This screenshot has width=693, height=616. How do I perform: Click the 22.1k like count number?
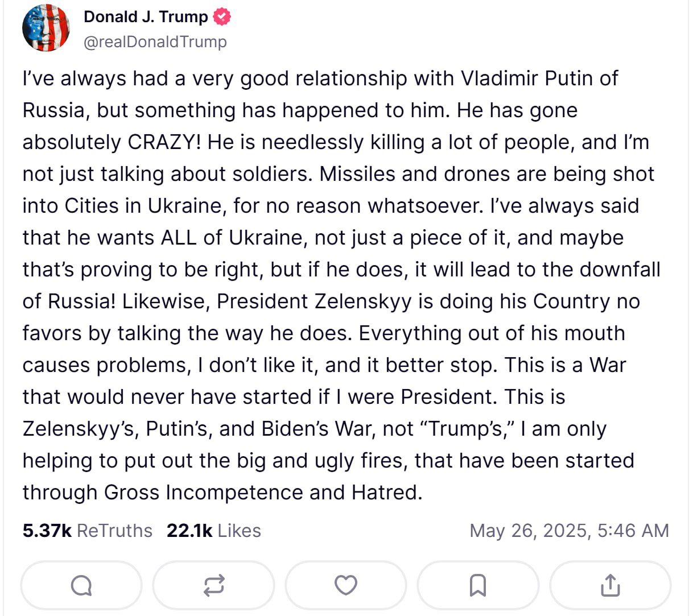click(189, 531)
